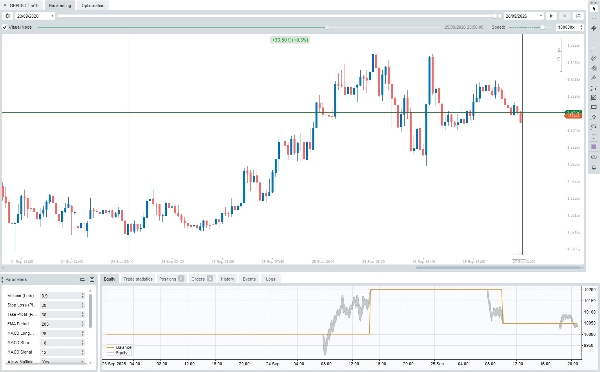Click the green profit label above the chart
The image size is (600, 372).
[290, 40]
